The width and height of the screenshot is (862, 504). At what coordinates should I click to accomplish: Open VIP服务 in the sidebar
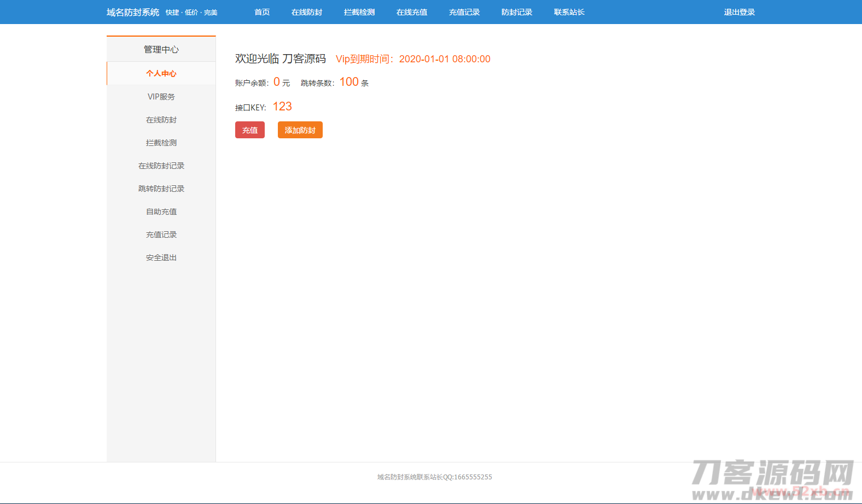point(161,97)
